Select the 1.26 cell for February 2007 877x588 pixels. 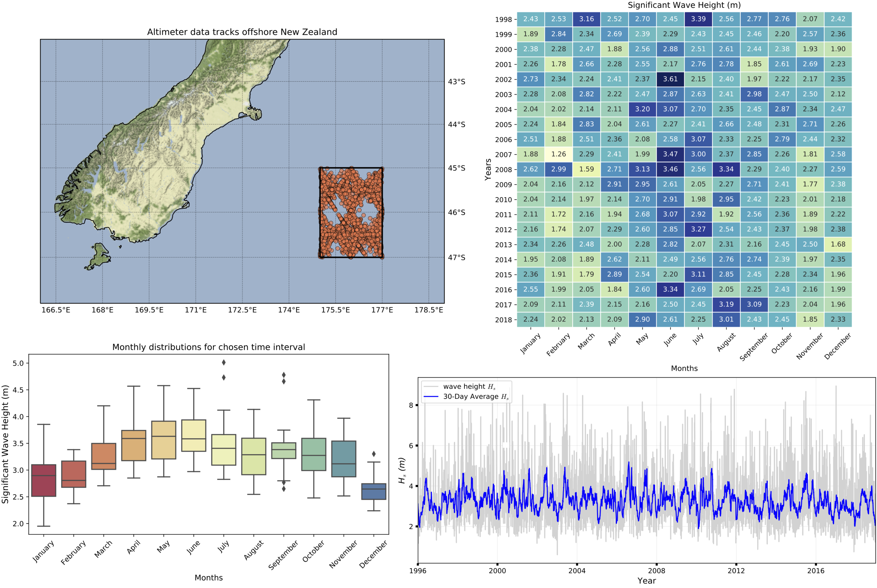(559, 154)
